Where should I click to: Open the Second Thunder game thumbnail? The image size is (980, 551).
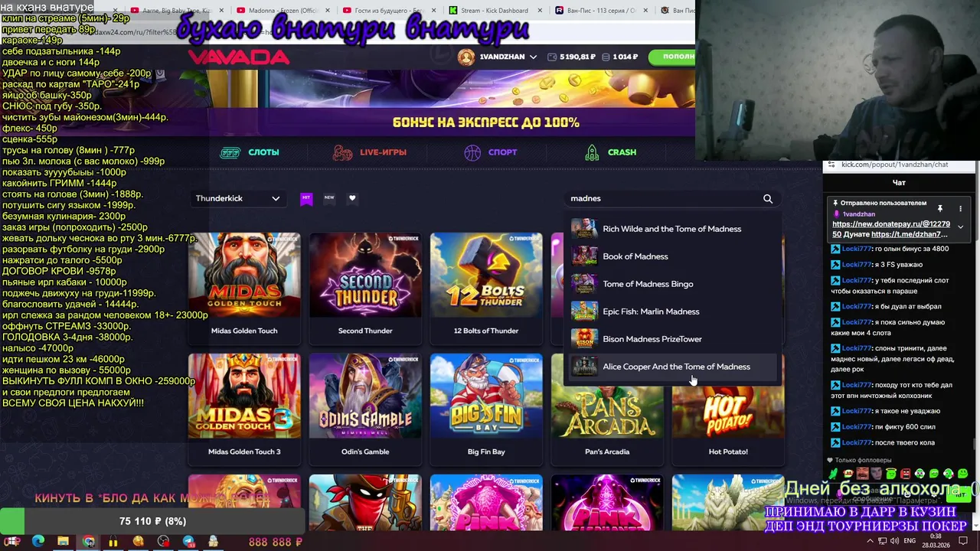tap(365, 275)
